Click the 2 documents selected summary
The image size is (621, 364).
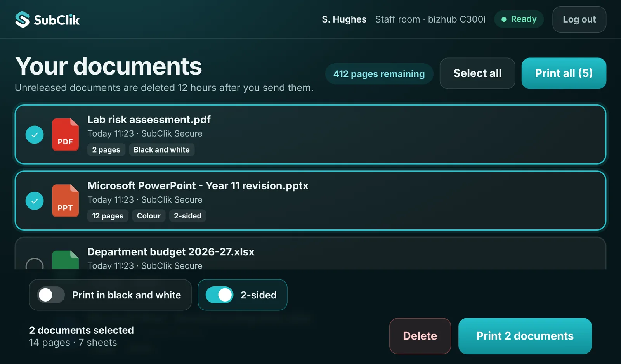pos(82,330)
